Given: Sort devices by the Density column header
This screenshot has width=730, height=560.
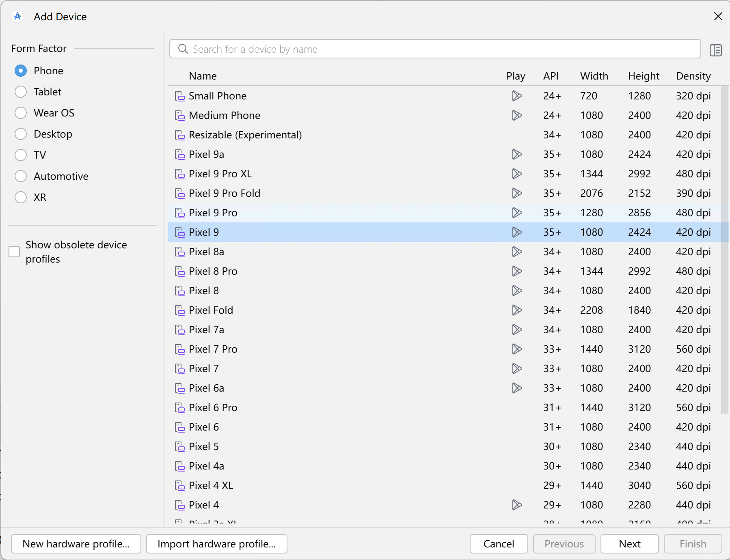Looking at the screenshot, I should coord(693,76).
